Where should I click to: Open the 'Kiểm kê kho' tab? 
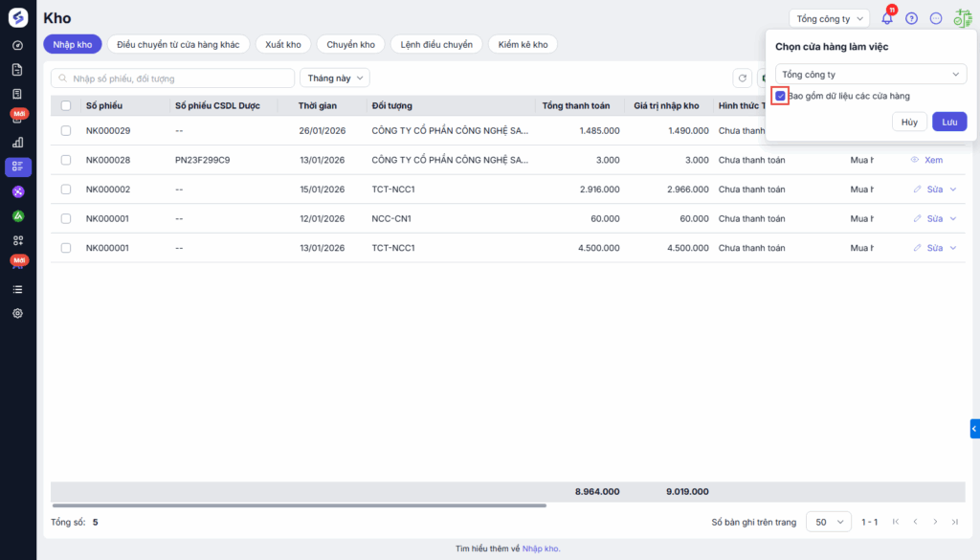(x=522, y=44)
